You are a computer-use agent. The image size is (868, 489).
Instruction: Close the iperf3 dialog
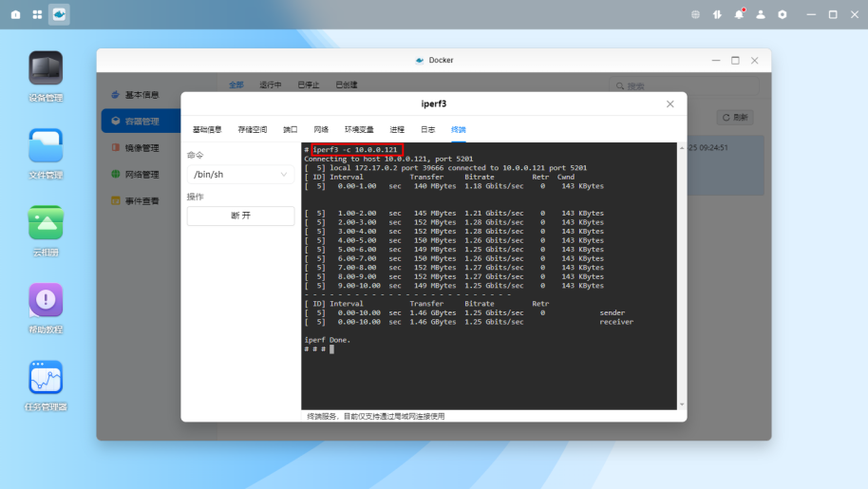click(x=670, y=103)
